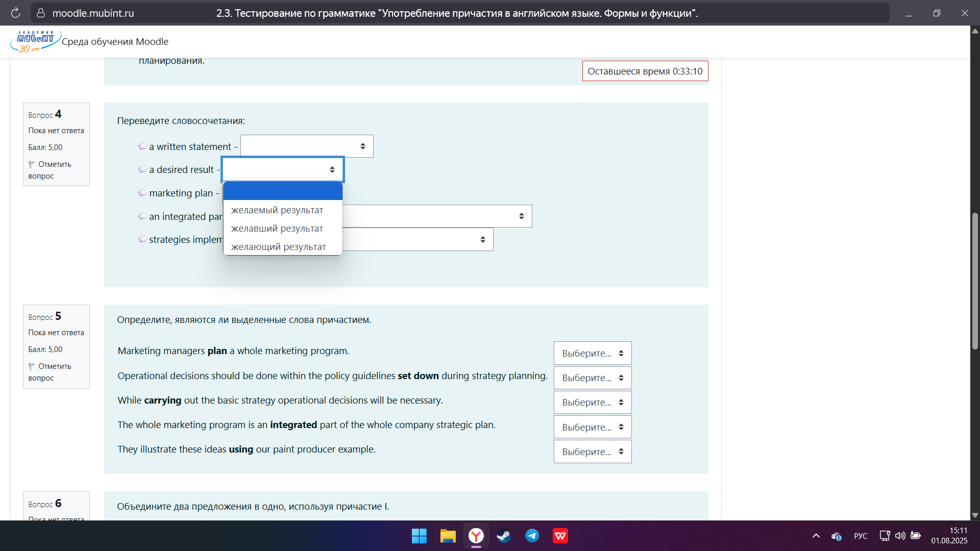Open WPS Office taskbar icon
This screenshot has height=551, width=980.
tap(560, 536)
